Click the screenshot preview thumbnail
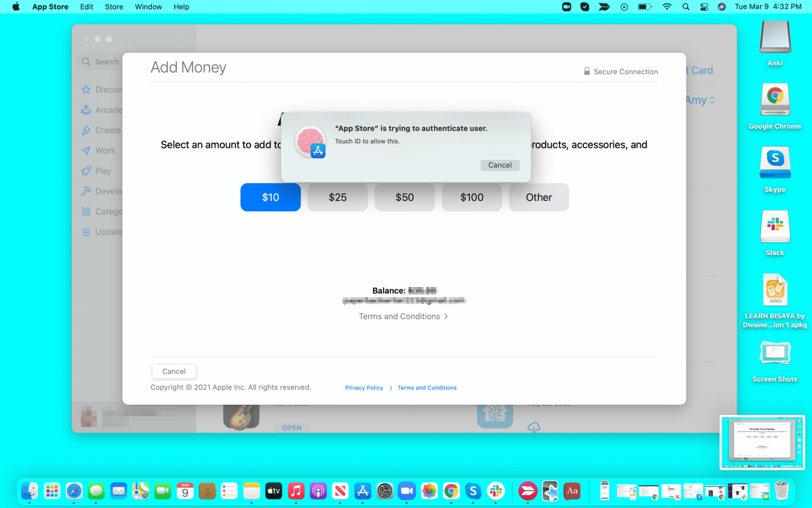The height and width of the screenshot is (508, 812). (x=762, y=442)
